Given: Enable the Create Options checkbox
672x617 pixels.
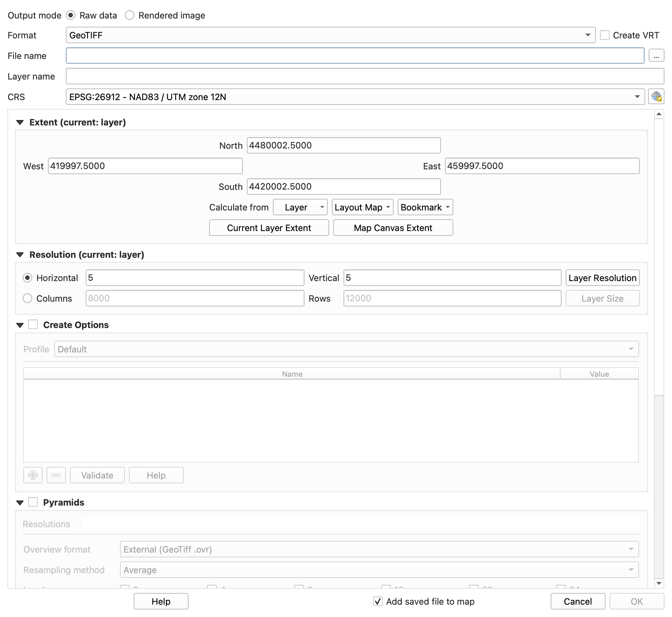Looking at the screenshot, I should click(x=33, y=324).
